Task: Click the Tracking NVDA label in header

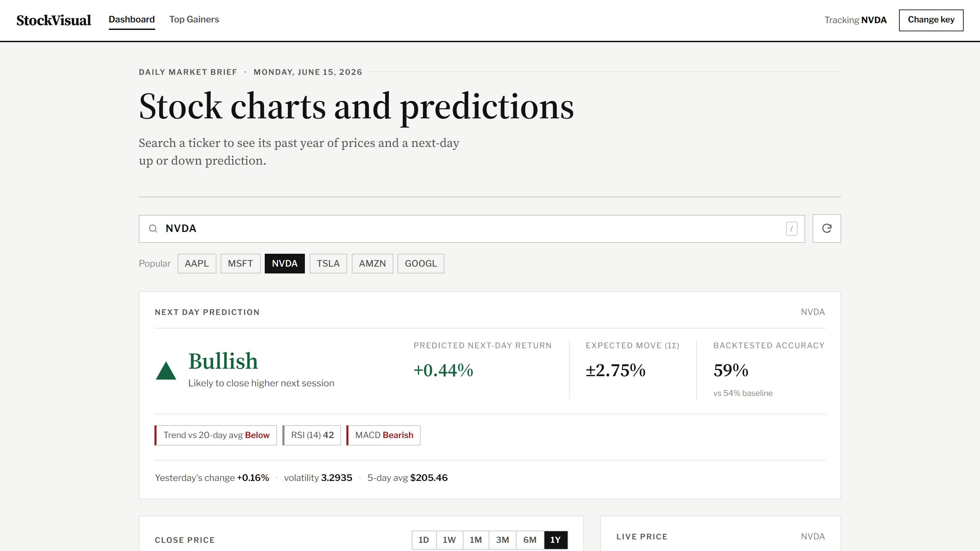Action: (855, 20)
